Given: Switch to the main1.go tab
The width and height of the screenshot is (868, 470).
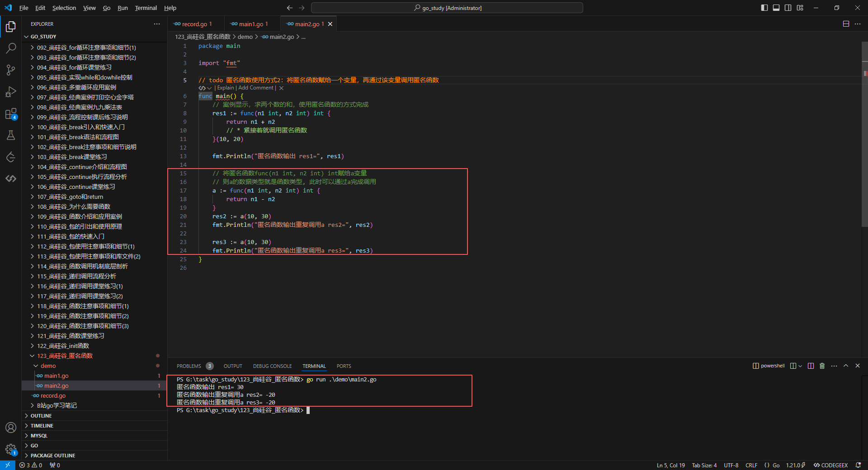Looking at the screenshot, I should pyautogui.click(x=251, y=24).
